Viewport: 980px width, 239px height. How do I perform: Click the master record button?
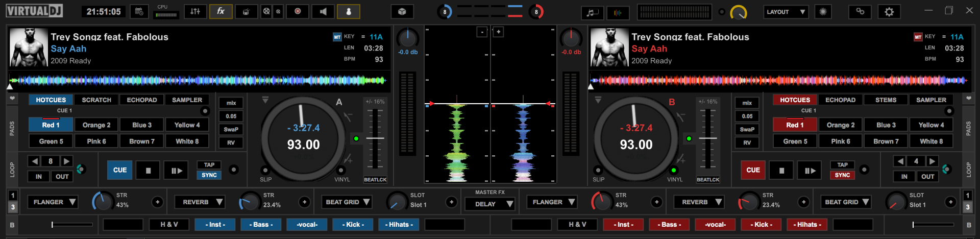(298, 11)
